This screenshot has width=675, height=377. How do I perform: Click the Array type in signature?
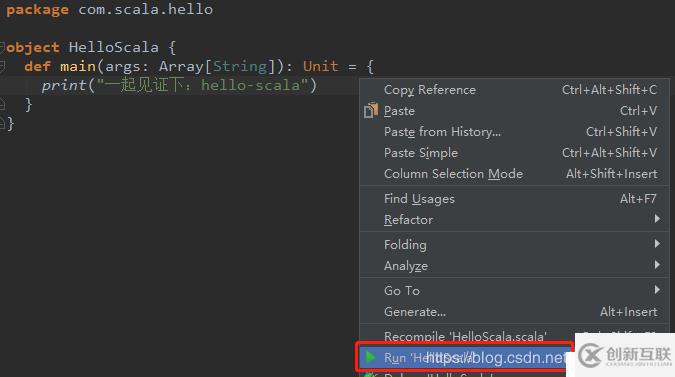click(181, 67)
